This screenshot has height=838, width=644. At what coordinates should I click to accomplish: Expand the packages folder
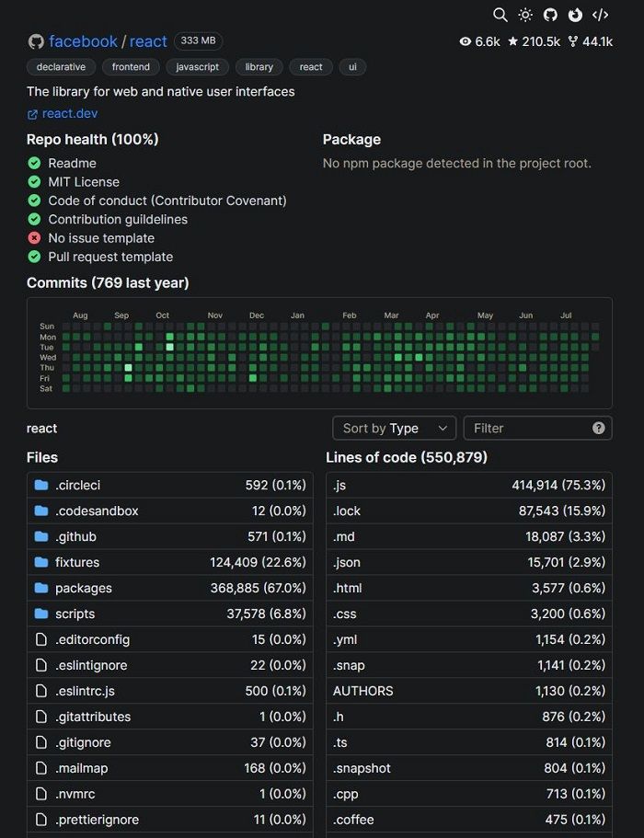[x=83, y=588]
